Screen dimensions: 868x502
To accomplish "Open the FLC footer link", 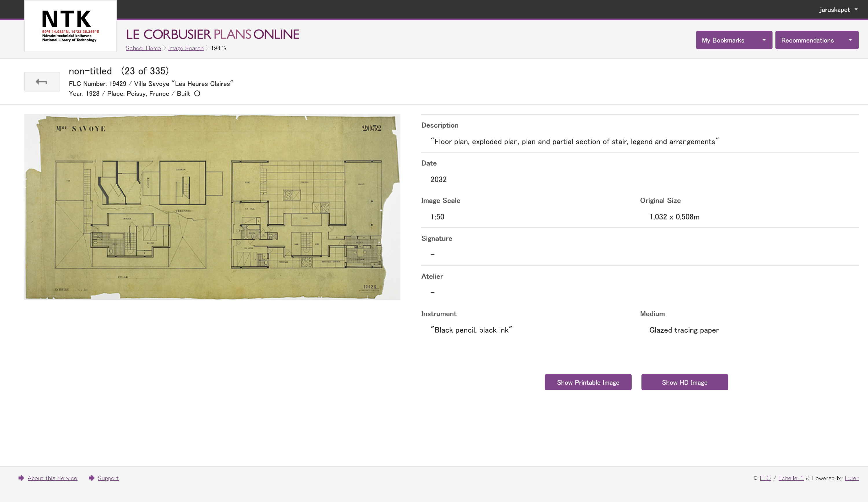I will 765,478.
